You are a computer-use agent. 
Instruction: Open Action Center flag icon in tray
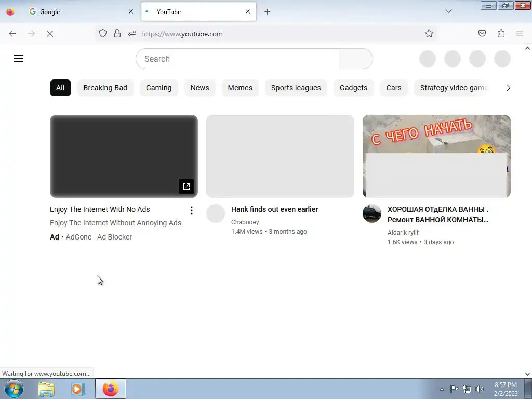click(454, 389)
